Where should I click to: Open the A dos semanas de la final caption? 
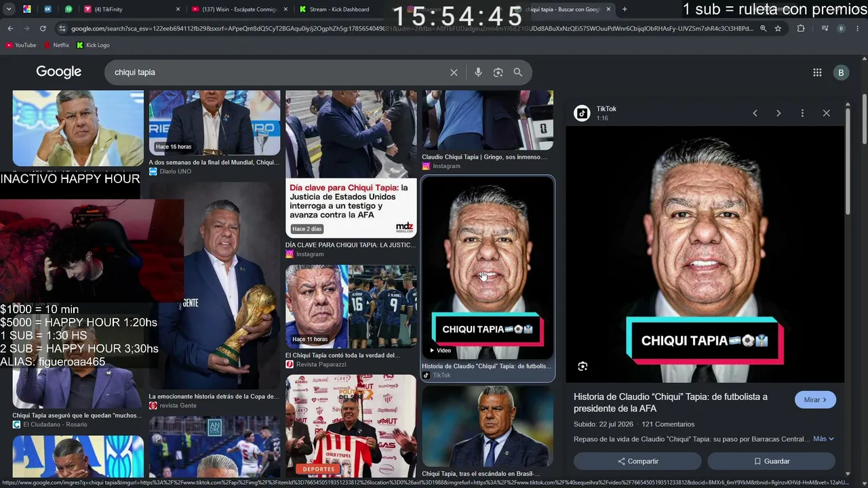(214, 163)
